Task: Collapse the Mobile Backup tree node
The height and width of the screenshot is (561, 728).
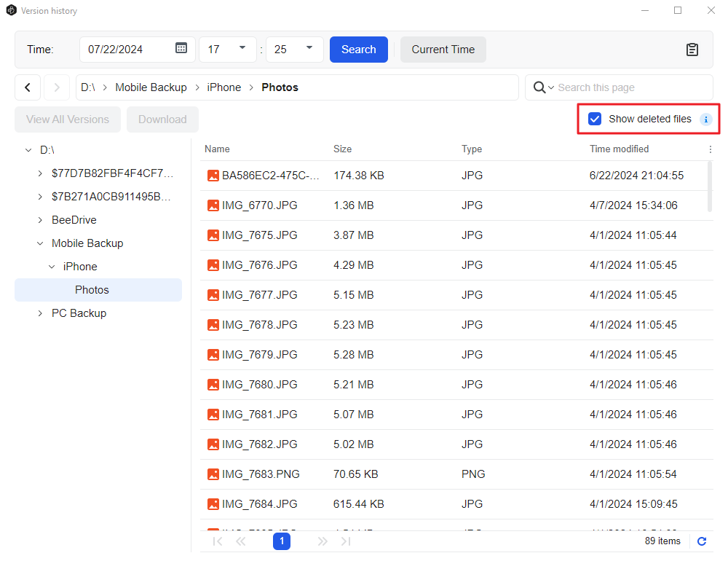Action: coord(40,243)
